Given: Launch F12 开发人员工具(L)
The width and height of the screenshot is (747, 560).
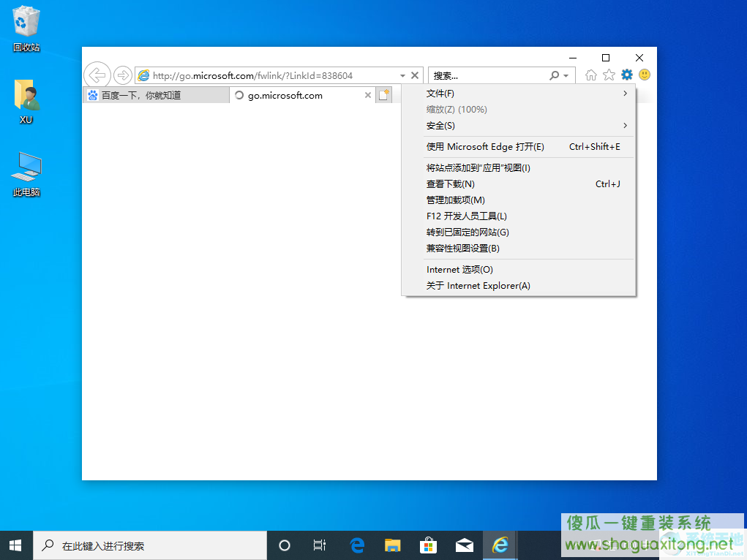Looking at the screenshot, I should 519,216.
